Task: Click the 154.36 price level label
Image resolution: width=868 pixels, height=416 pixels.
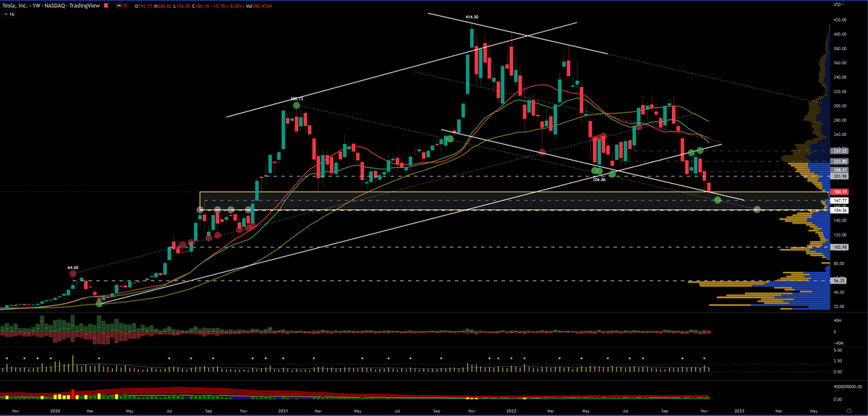Action: 840,210
